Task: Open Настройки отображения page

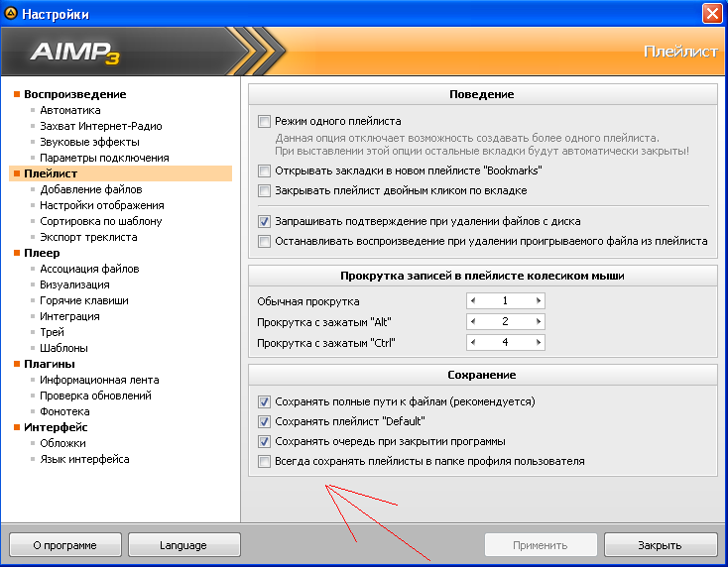Action: [102, 205]
